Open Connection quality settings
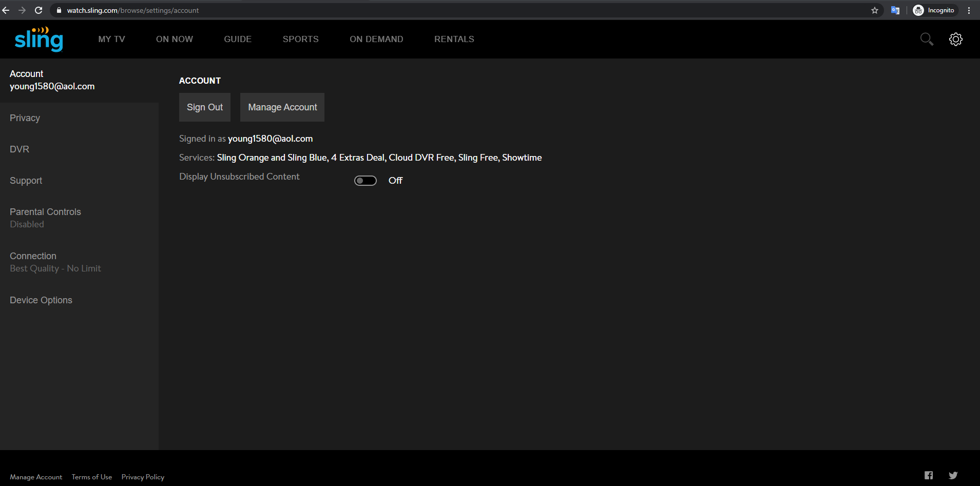The image size is (980, 486). pos(79,262)
